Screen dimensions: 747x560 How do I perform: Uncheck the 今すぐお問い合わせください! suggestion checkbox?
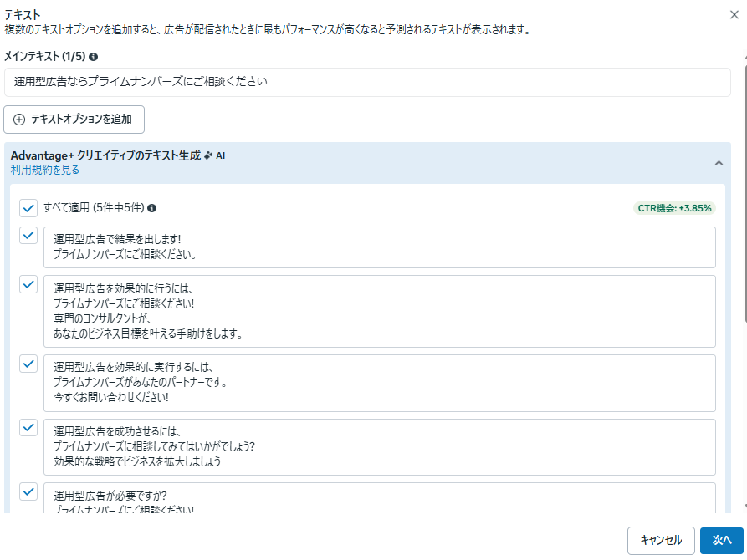pos(28,364)
